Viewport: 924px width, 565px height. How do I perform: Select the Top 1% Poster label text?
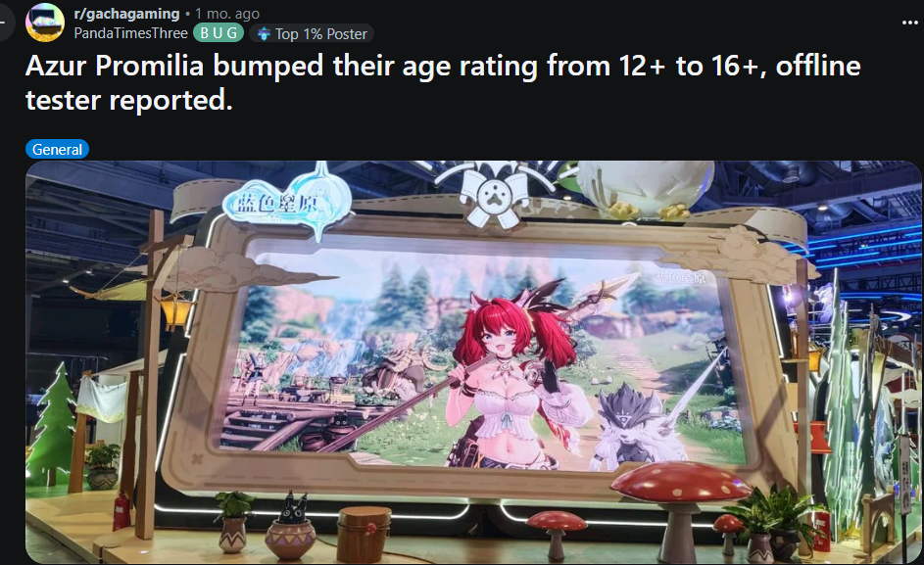pos(321,34)
